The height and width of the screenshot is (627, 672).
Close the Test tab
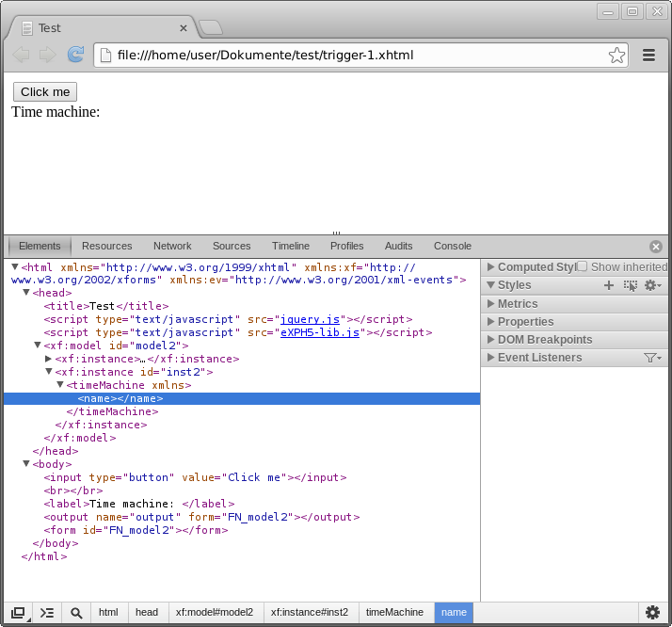(183, 28)
